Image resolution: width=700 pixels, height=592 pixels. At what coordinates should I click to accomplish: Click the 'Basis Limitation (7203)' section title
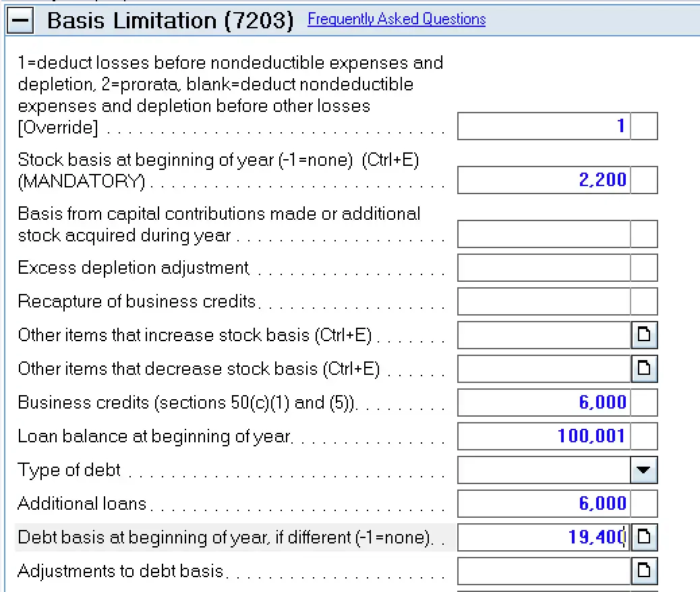coord(170,21)
